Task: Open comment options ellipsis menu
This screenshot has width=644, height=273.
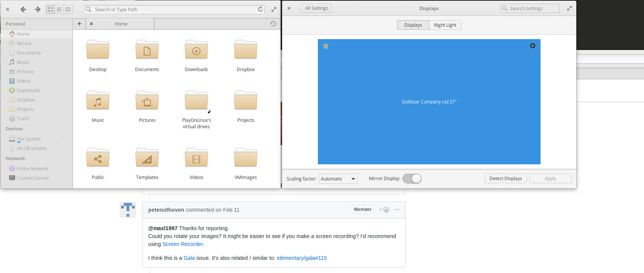Action: point(397,210)
